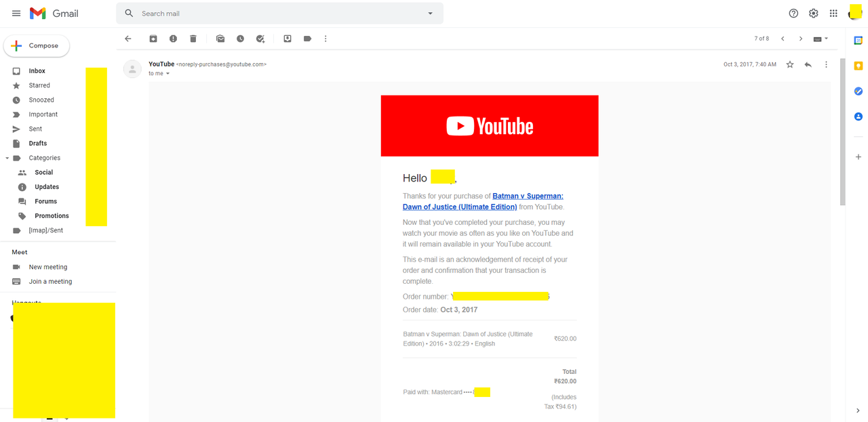Click the vertical scrollbar of the email
This screenshot has height=422, width=868.
pos(843,131)
